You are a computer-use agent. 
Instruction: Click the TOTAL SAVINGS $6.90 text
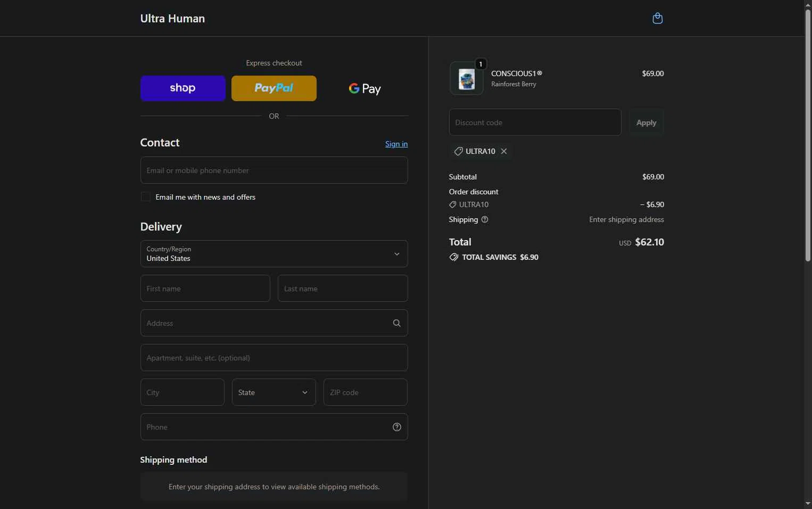pyautogui.click(x=500, y=257)
